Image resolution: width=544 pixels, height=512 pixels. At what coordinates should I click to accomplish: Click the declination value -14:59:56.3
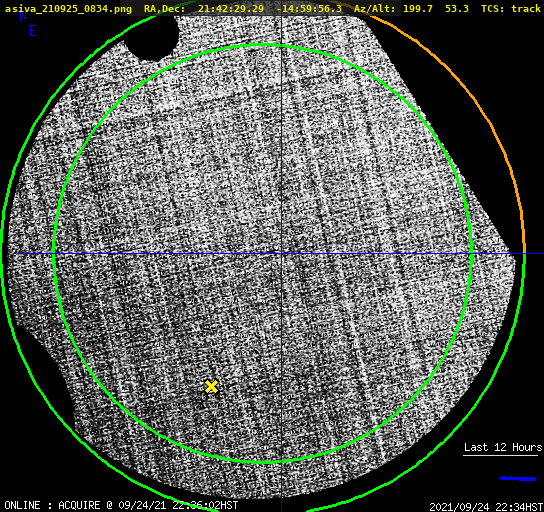coord(309,9)
